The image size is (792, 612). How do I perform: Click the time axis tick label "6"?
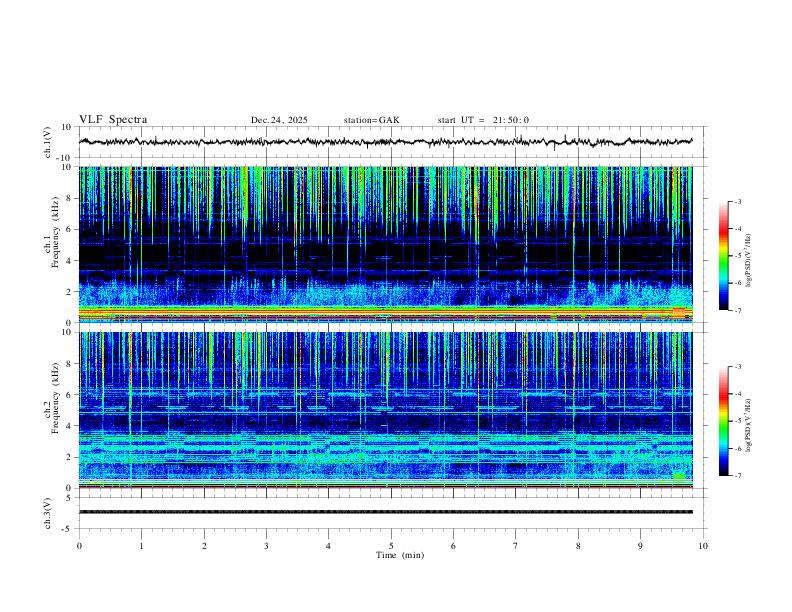453,546
